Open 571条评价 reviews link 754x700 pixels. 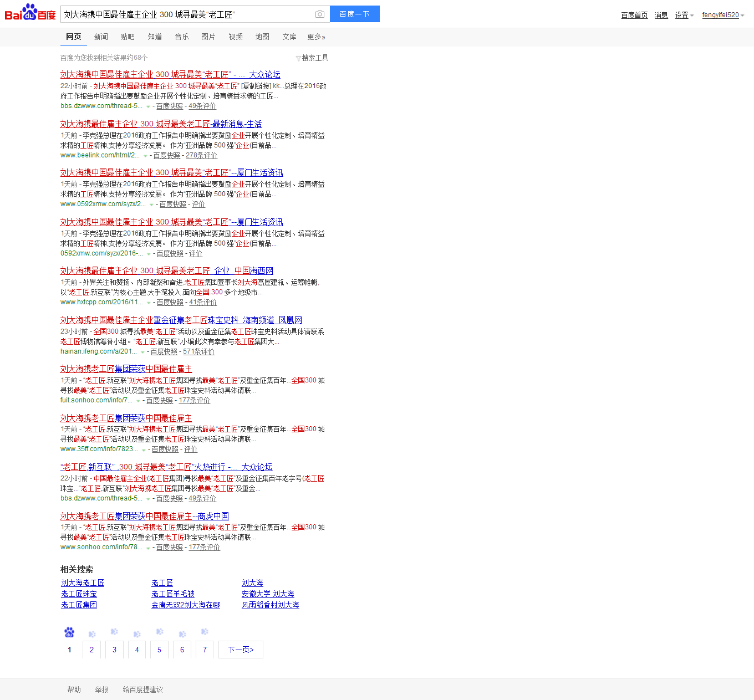pos(198,351)
